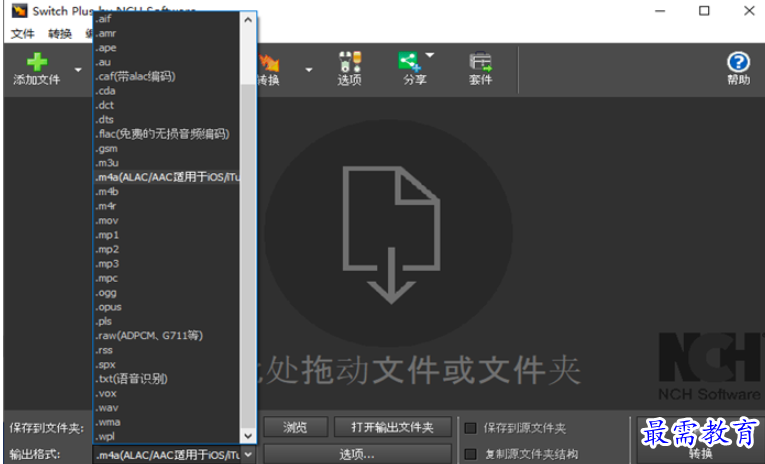Collapse the output format combo box

tap(248, 455)
